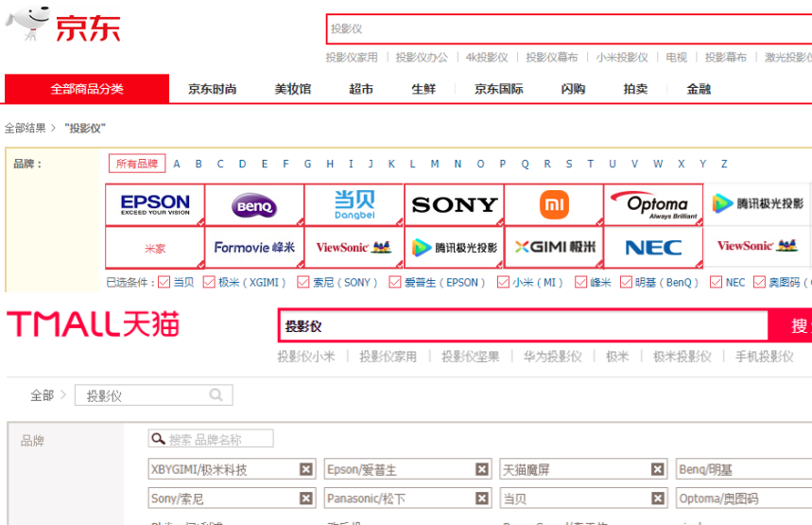Screen dimensions: 812x525
Task: Uncheck the NEC condition checkbox
Action: [x=716, y=282]
